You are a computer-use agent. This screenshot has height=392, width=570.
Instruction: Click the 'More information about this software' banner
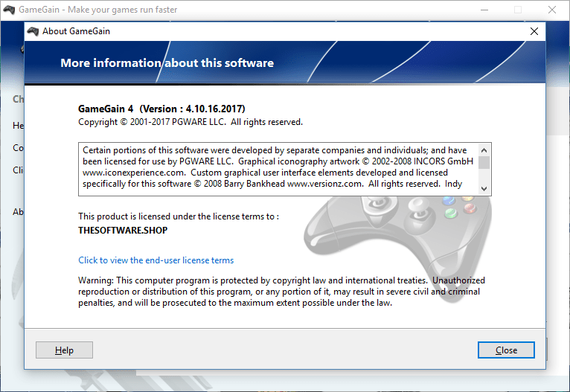(167, 63)
